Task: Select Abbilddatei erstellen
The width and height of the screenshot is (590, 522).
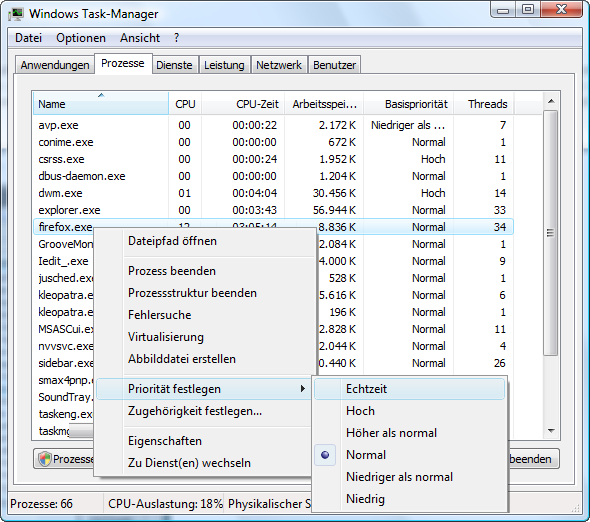Action: click(204, 359)
